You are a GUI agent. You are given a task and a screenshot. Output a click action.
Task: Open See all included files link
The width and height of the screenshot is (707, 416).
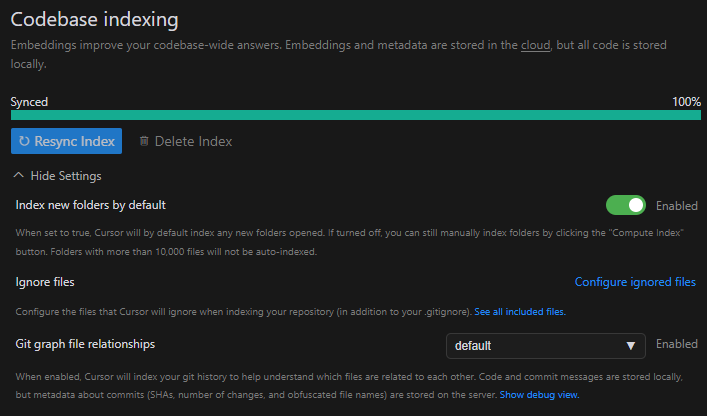tap(520, 312)
